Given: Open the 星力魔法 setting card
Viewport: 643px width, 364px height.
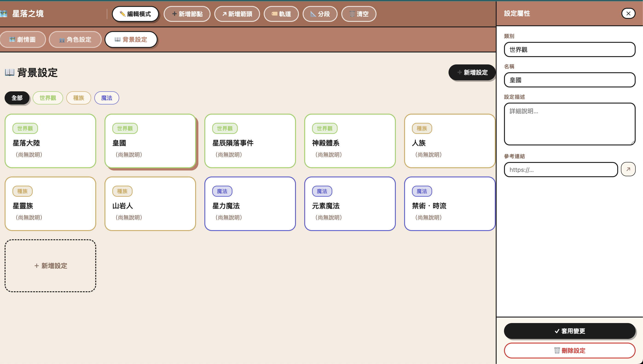Looking at the screenshot, I should 250,204.
